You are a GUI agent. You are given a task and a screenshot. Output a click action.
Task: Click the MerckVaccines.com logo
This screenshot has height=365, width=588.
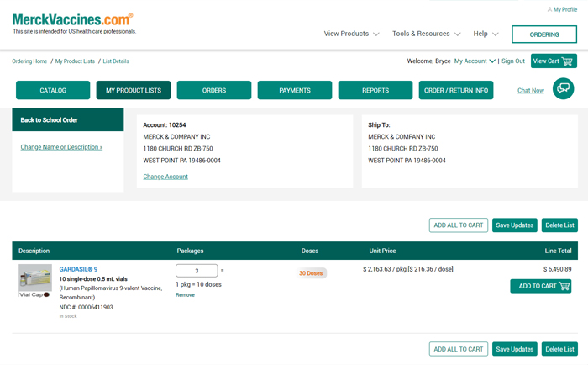click(73, 19)
